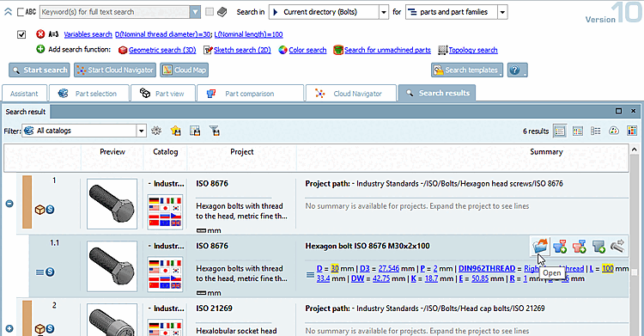Screen dimensions: 644x336
Task: Remove the Variables search with red X icon
Action: [x=40, y=34]
